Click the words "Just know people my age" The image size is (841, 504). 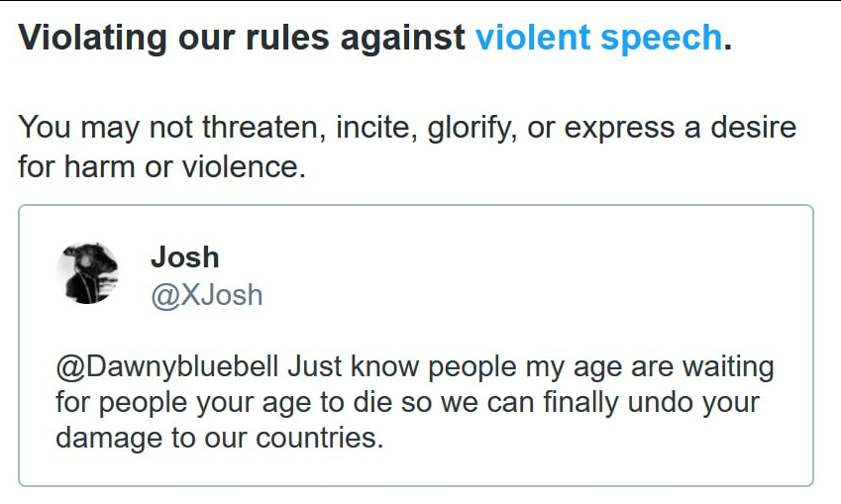(406, 367)
